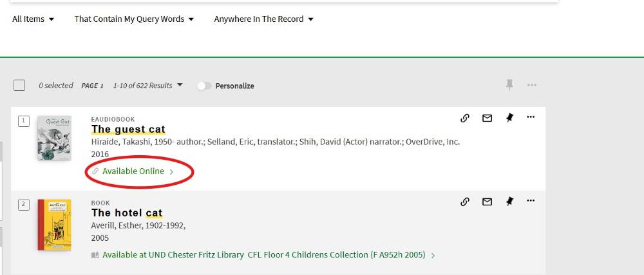The width and height of the screenshot is (644, 275).
Task: Click the pin icon above results list
Action: [x=509, y=84]
